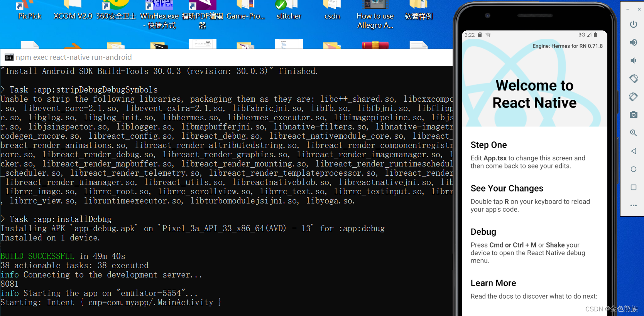The height and width of the screenshot is (316, 644).
Task: Rotate emulator right using second rotate icon
Action: click(633, 97)
